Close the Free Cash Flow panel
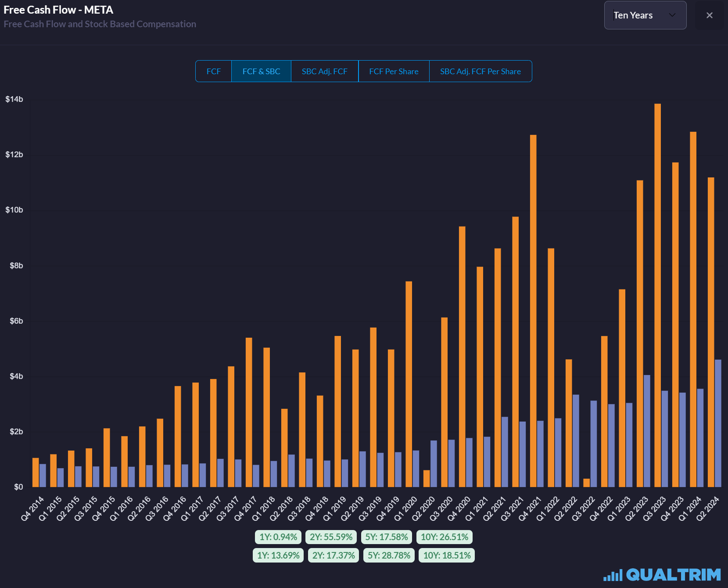The width and height of the screenshot is (728, 588). coord(710,15)
